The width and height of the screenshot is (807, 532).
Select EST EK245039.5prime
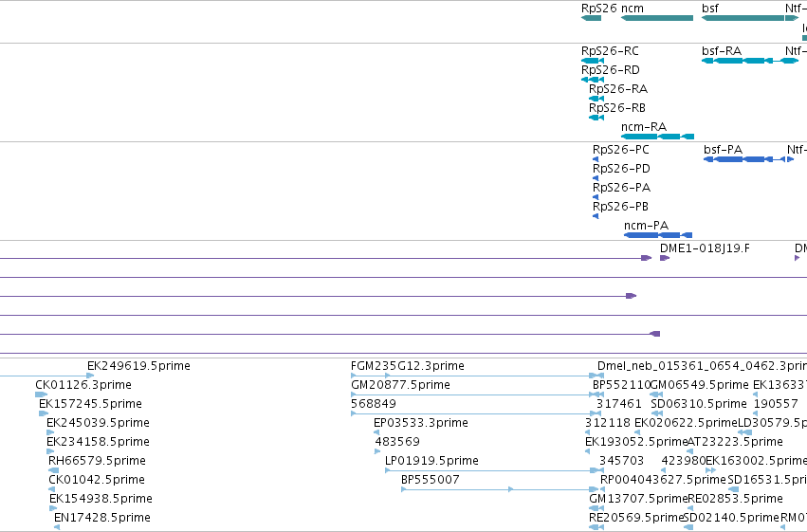click(98, 423)
